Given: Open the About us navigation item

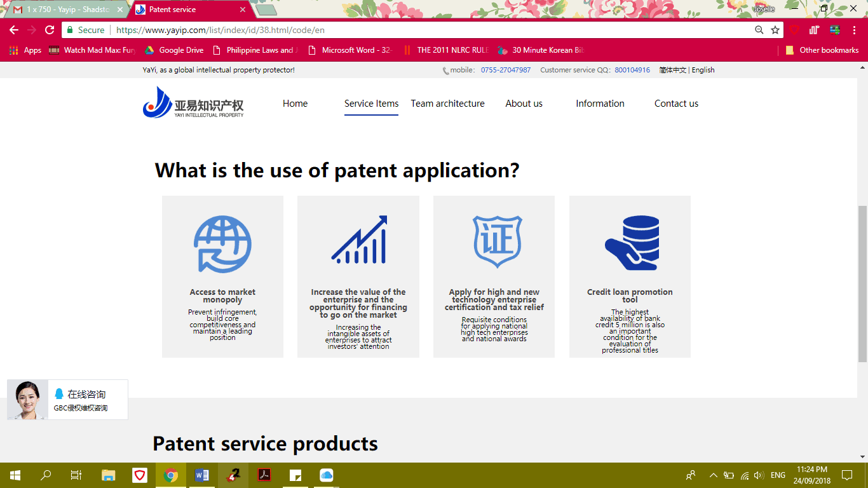Looking at the screenshot, I should [524, 104].
